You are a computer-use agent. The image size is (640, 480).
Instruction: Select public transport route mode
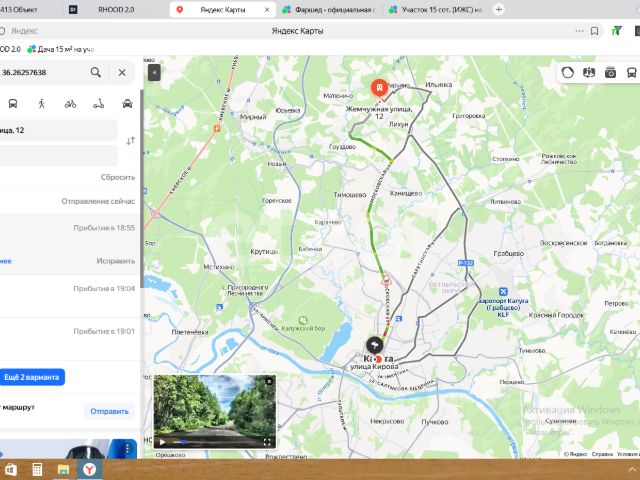(13, 104)
